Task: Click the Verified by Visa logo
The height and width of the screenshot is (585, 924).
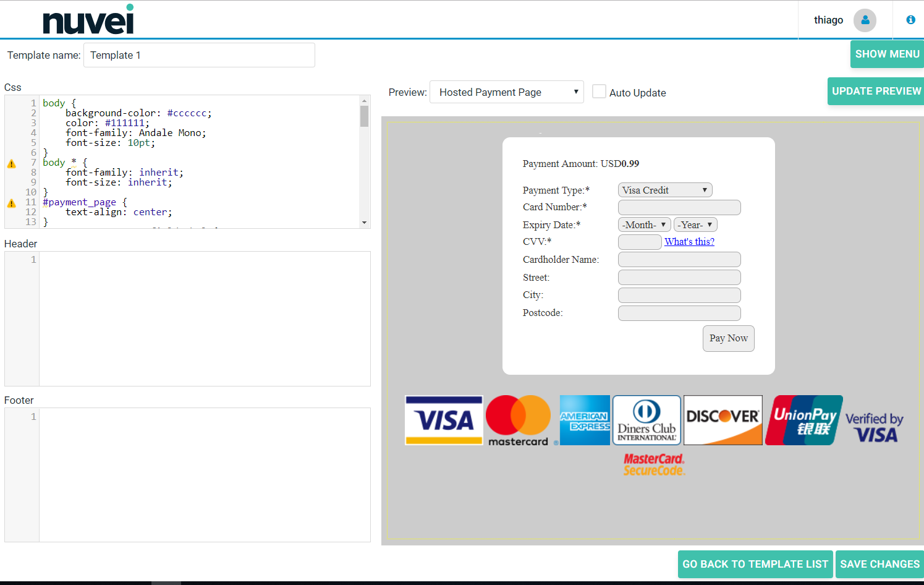Action: coord(875,428)
